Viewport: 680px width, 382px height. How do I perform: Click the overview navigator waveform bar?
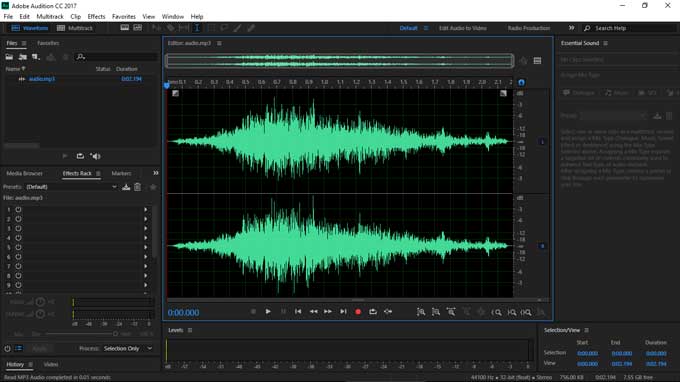(x=340, y=61)
